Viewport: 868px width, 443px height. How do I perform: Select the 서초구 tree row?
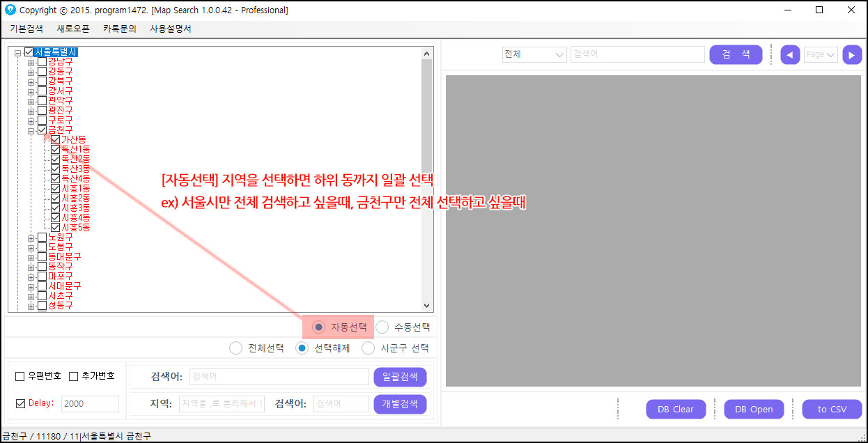click(60, 296)
